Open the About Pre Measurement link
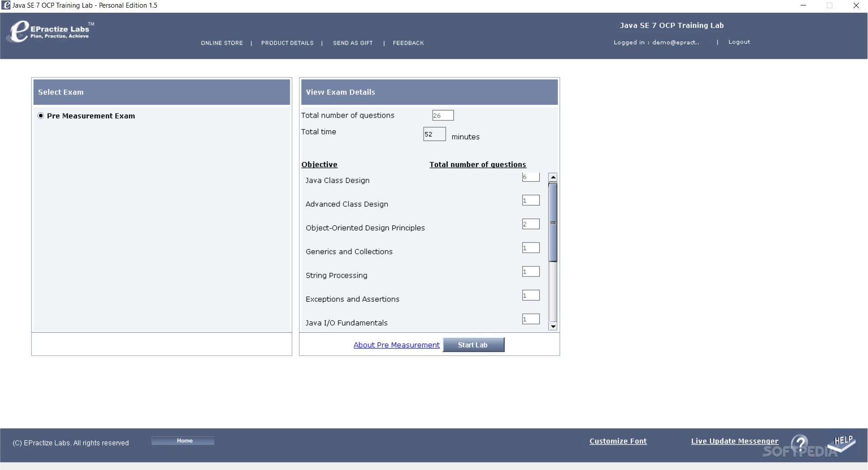The height and width of the screenshot is (470, 868). point(396,345)
